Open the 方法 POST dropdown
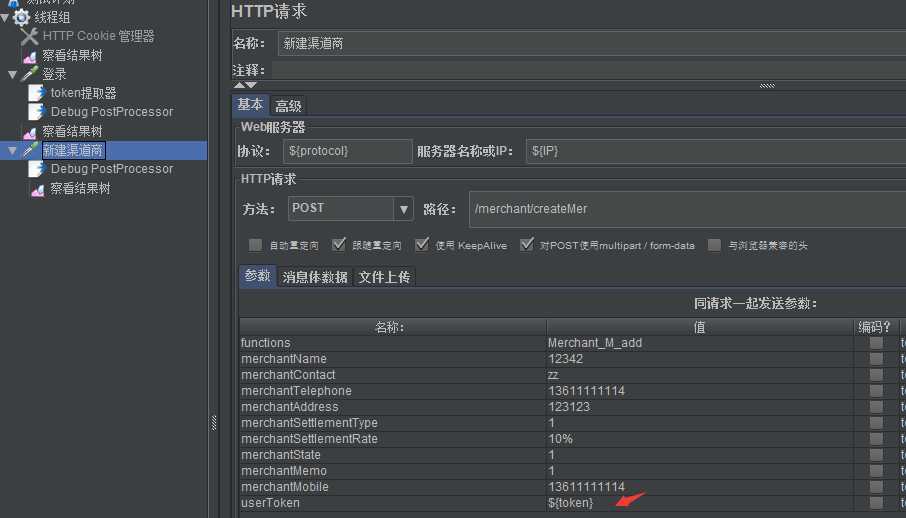Image resolution: width=906 pixels, height=518 pixels. tap(403, 209)
